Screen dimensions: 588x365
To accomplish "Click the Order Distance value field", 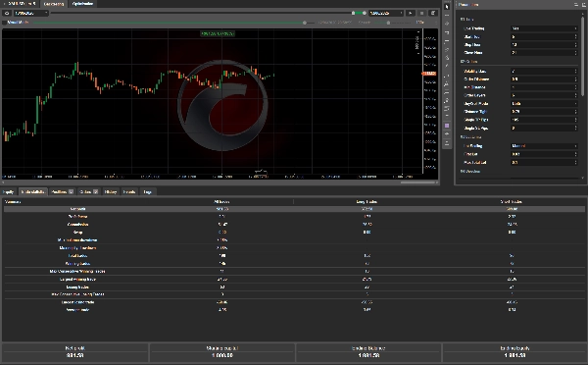I will point(542,79).
